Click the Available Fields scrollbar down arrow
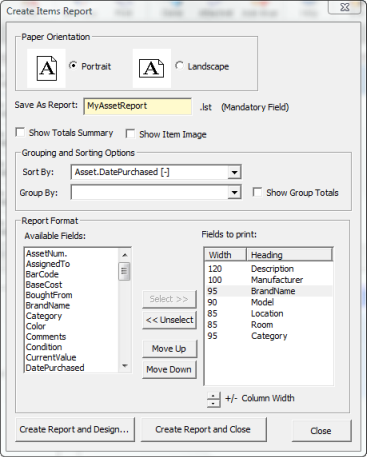This screenshot has width=367, height=457. click(125, 366)
